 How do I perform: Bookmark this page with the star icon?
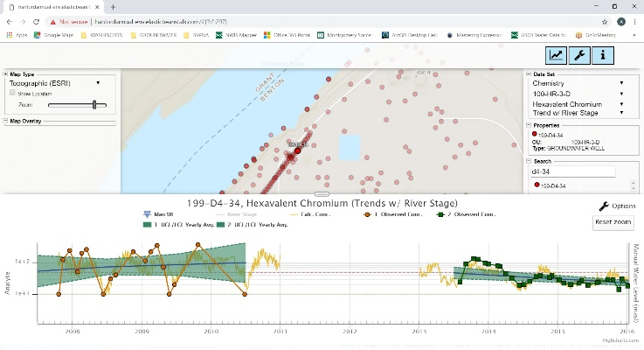(606, 20)
